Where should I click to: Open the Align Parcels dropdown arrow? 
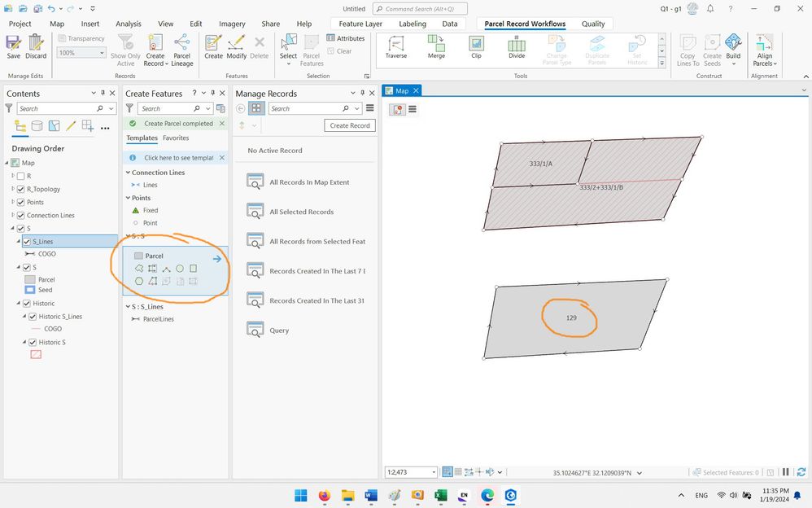click(775, 63)
